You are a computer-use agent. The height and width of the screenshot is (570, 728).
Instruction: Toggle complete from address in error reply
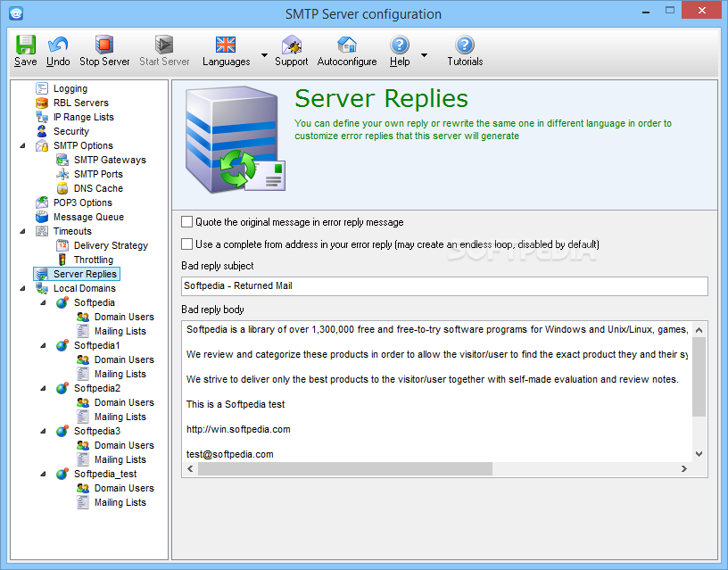(186, 244)
